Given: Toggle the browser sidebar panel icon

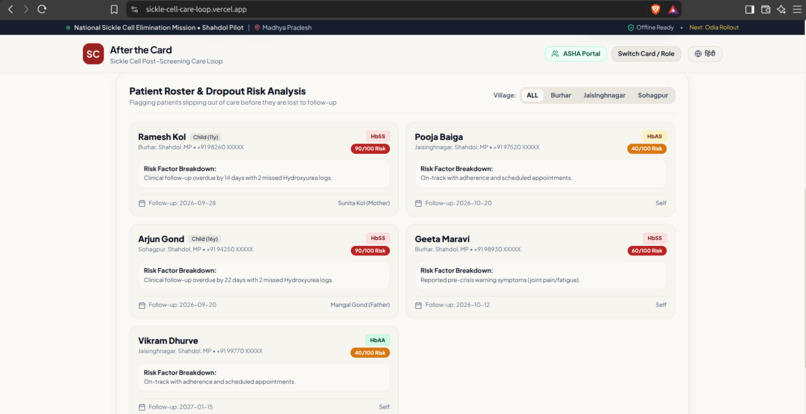Looking at the screenshot, I should click(749, 9).
